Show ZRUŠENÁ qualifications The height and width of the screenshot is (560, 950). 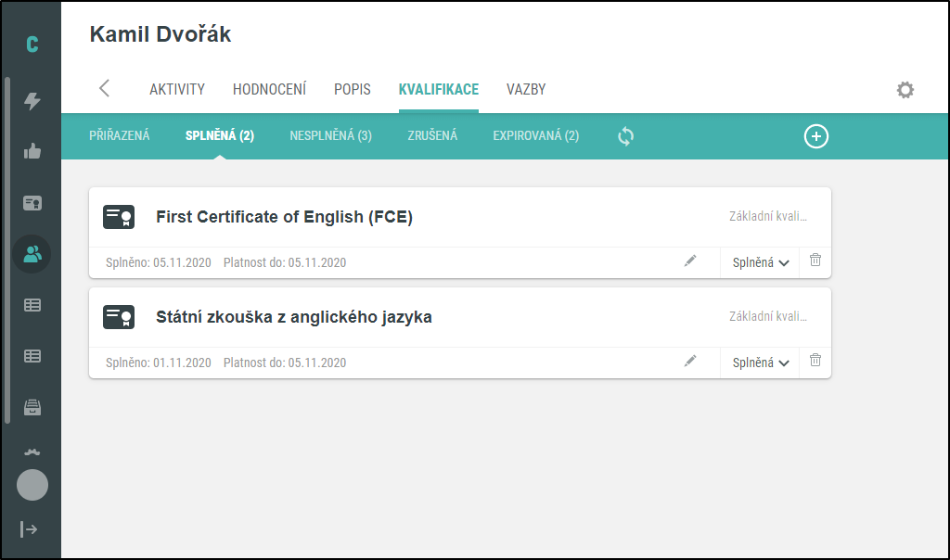[x=432, y=135]
